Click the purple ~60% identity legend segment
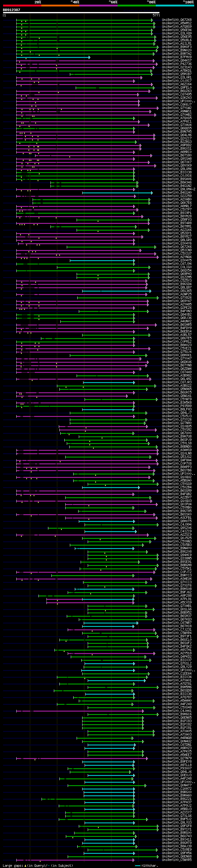Viewport: 197px width, 868px height. [x=99, y=6]
